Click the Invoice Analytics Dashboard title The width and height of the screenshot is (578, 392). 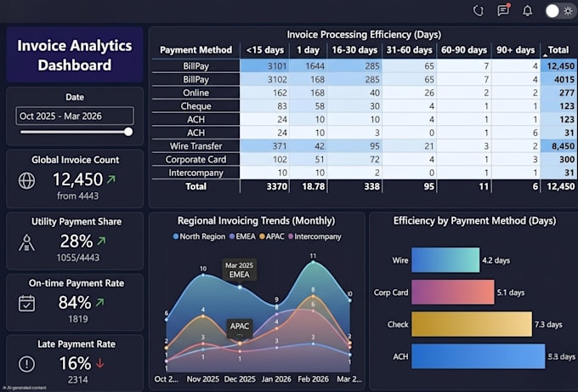coord(75,55)
